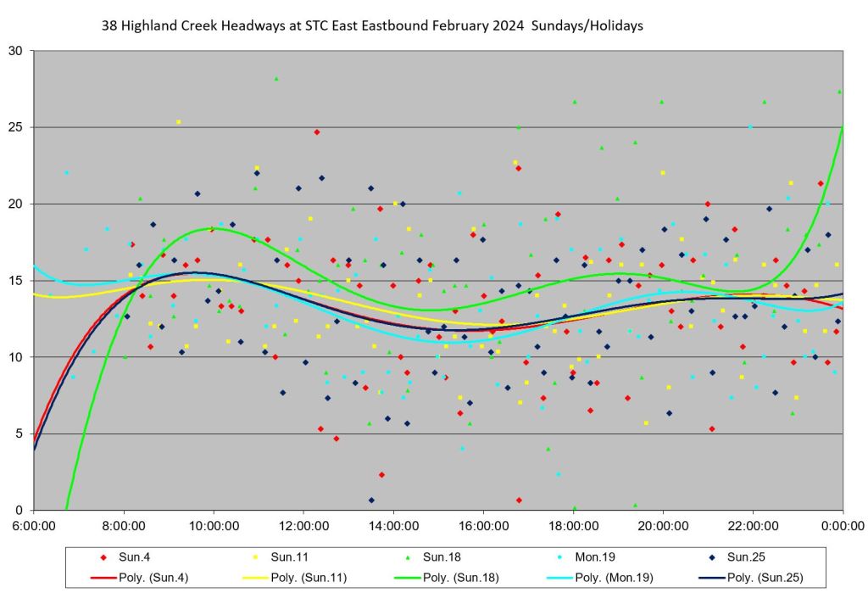Click the chart title text
This screenshot has height=593, width=868.
click(x=372, y=26)
